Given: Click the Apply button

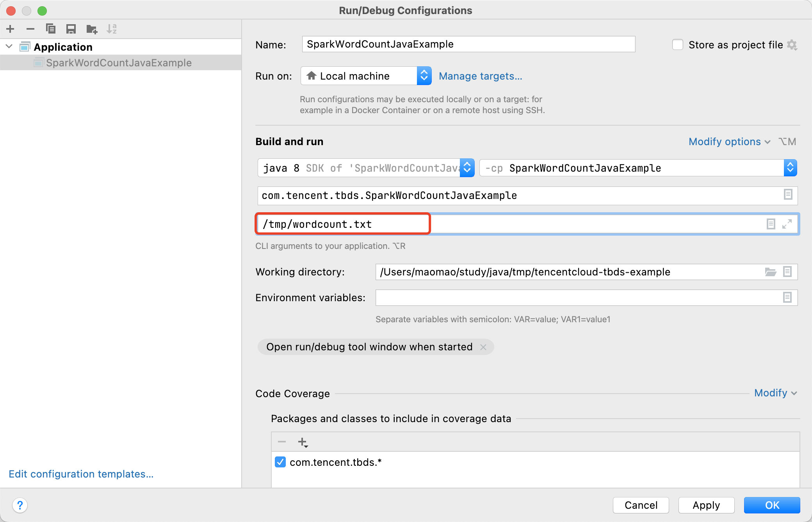Looking at the screenshot, I should pos(706,505).
